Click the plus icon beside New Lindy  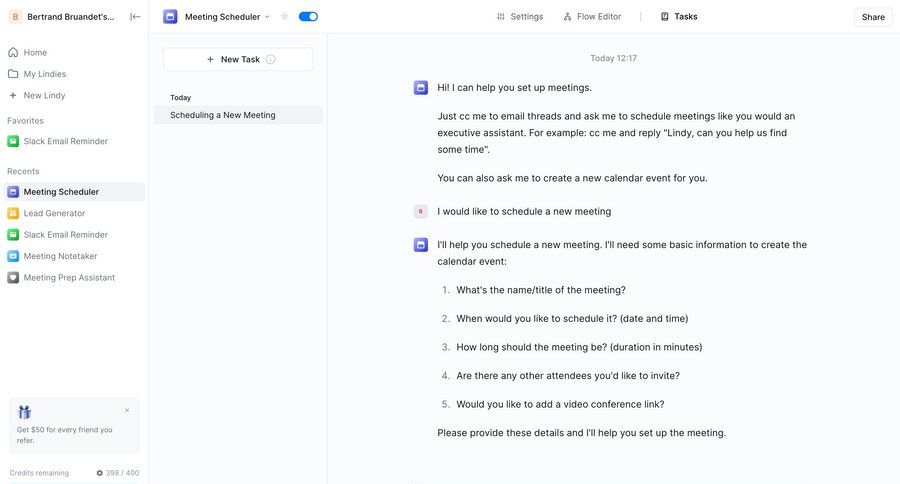(13, 95)
